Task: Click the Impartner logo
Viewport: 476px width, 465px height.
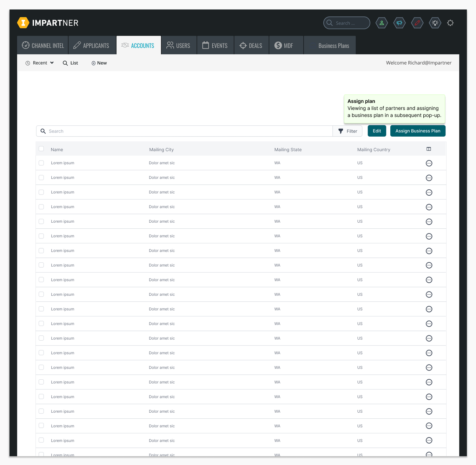Action: click(48, 23)
